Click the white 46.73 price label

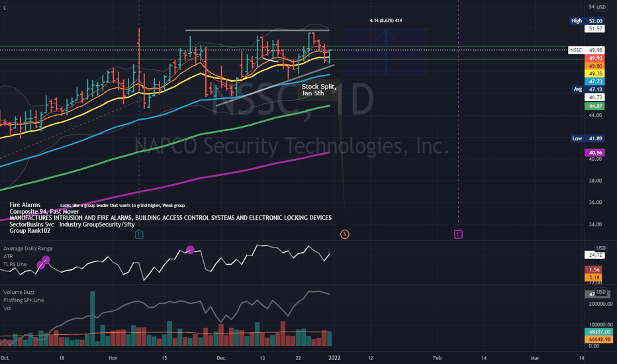coord(595,97)
